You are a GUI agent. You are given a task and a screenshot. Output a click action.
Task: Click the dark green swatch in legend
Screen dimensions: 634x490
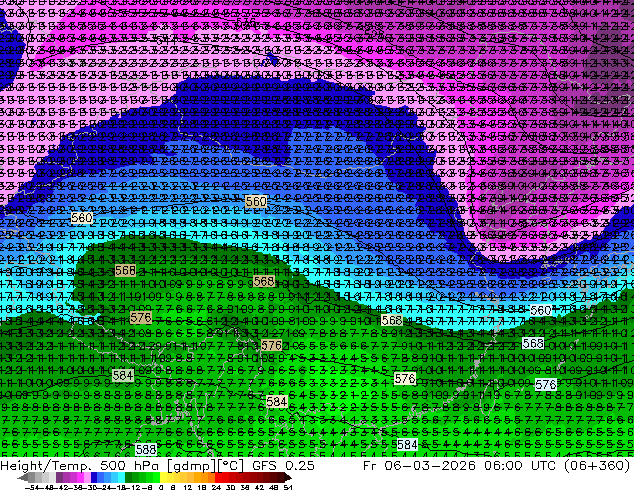pos(129,478)
